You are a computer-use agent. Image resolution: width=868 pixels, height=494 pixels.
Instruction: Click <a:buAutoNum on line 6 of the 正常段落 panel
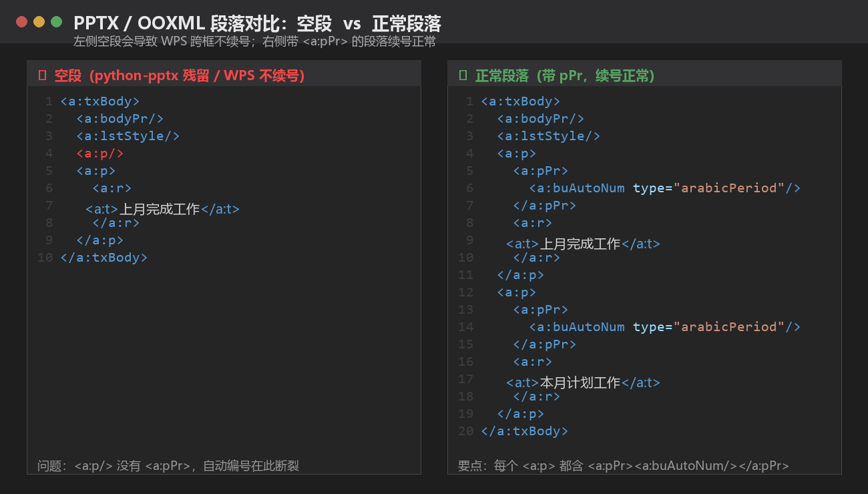pos(577,188)
